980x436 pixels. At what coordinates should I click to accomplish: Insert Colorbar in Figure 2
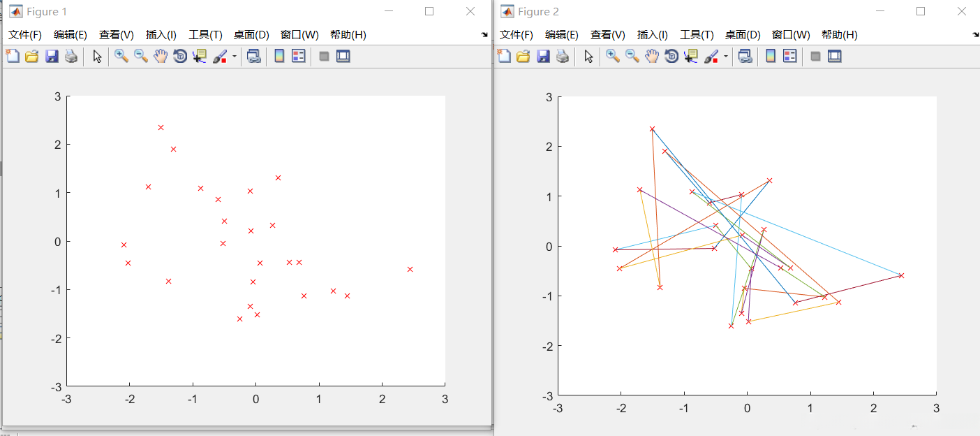point(771,57)
